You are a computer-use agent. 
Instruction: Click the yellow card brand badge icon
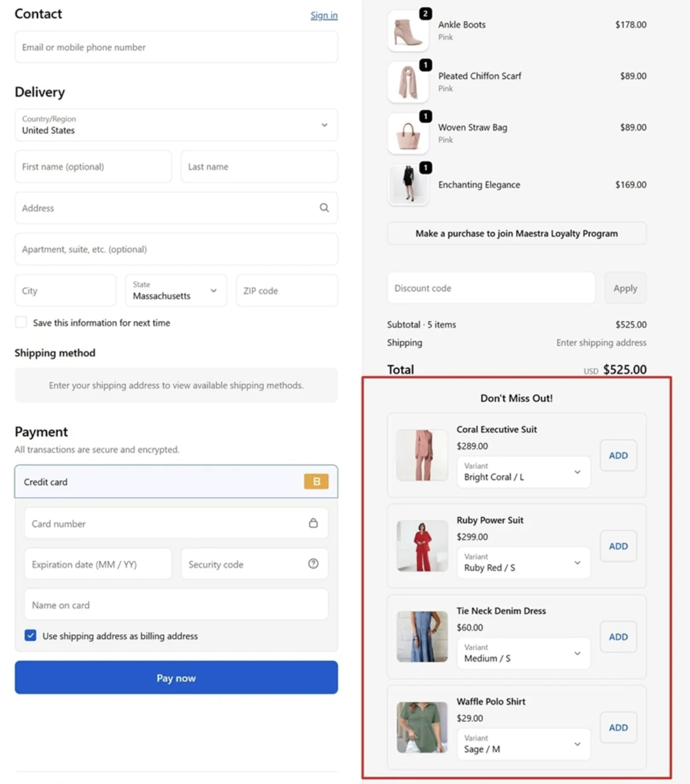pos(315,481)
